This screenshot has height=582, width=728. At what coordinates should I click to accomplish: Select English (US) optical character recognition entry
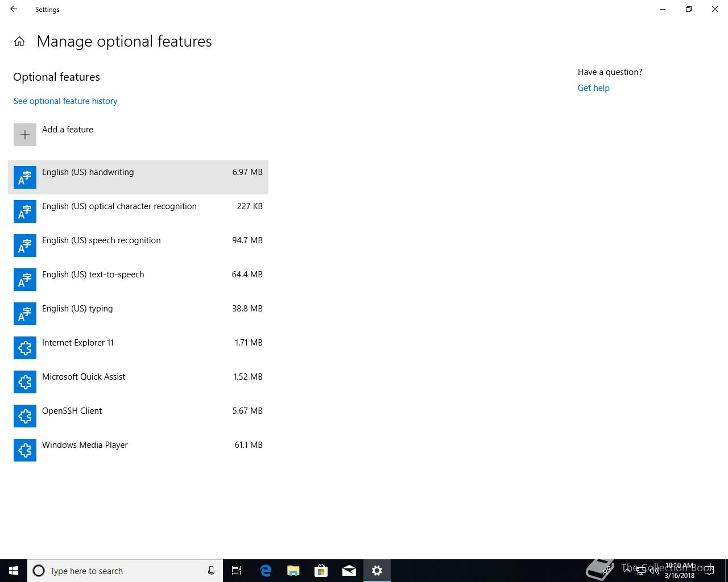(x=138, y=211)
